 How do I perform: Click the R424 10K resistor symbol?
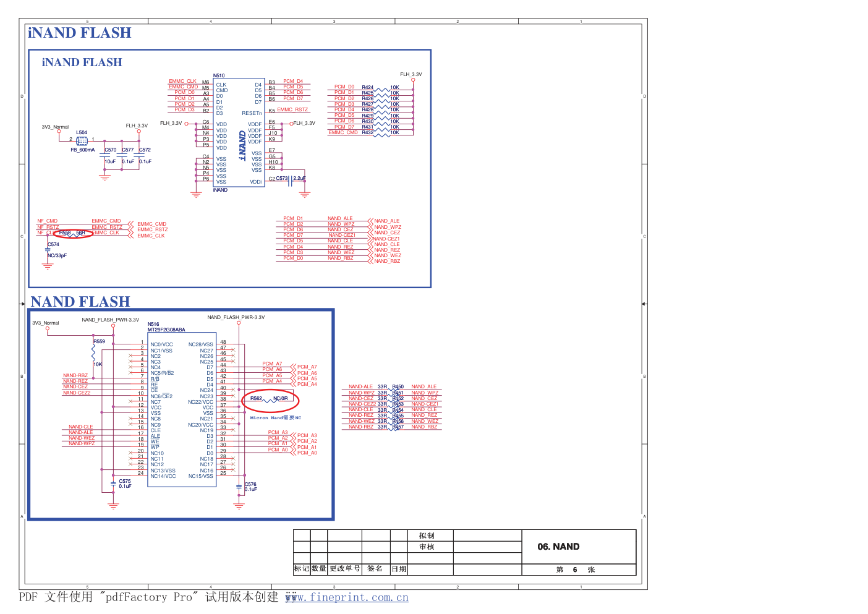[x=381, y=90]
